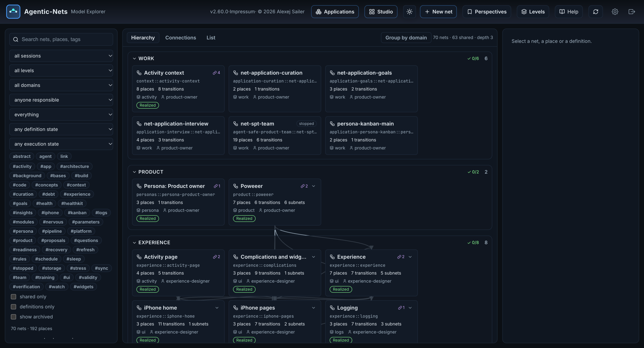Click the logout icon at top right
Viewport: 644px width, 348px height.
632,12
